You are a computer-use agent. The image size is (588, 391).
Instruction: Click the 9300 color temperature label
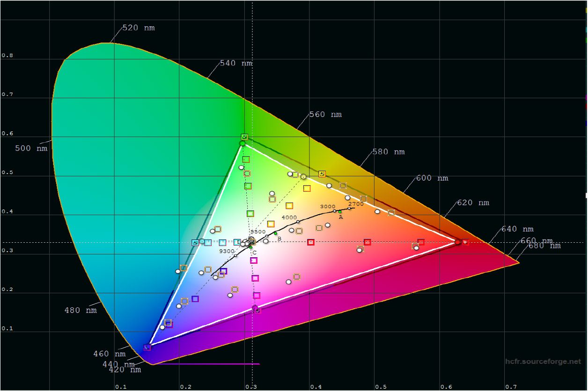click(x=227, y=251)
